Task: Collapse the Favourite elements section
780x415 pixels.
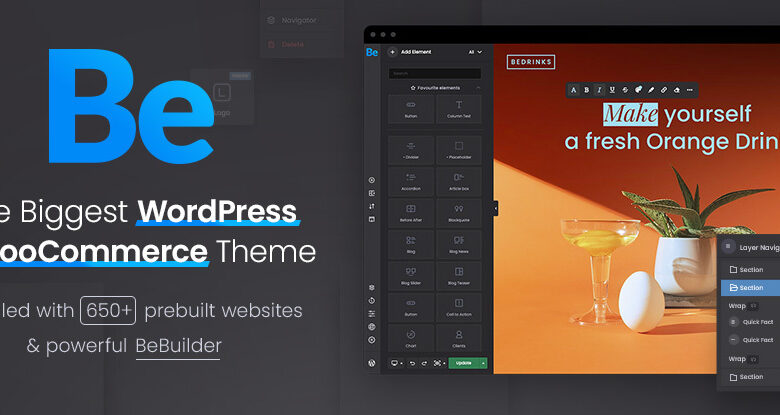Action: pyautogui.click(x=477, y=88)
